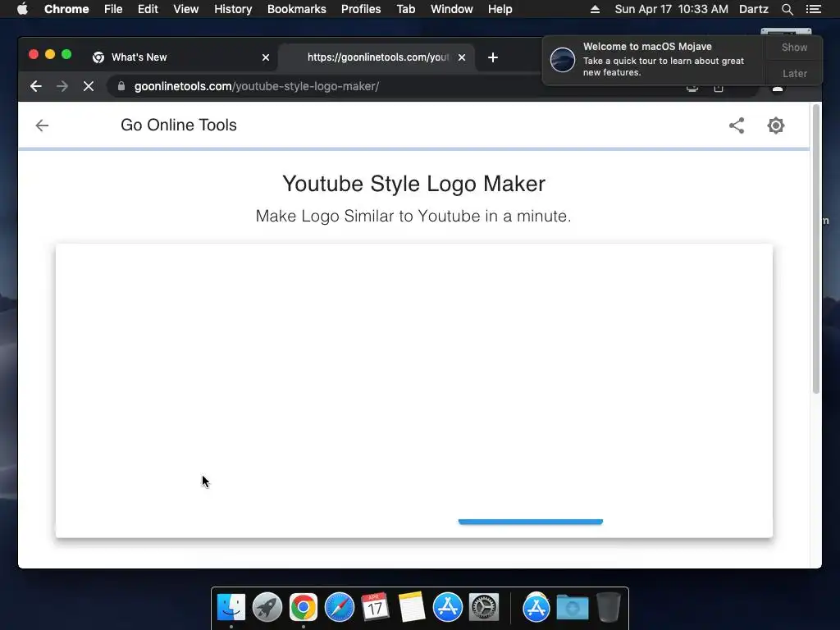This screenshot has height=630, width=840.
Task: Click the eject icon in the menu bar
Action: [x=596, y=9]
